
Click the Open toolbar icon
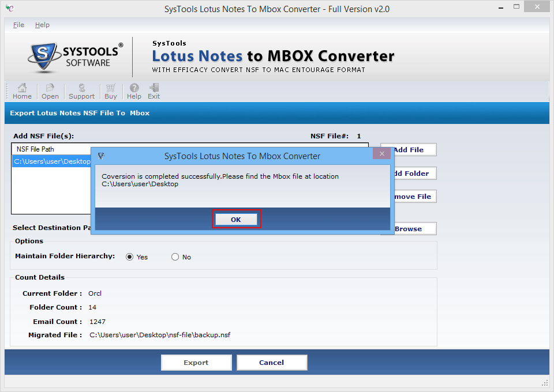pos(50,92)
